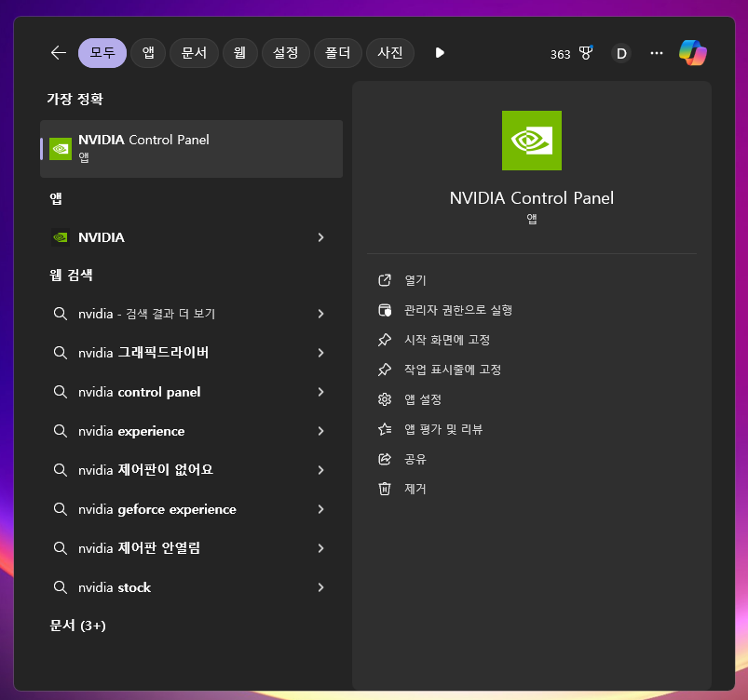
Task: Expand chevron for nvidia 제어판이 없어요
Action: pyautogui.click(x=321, y=470)
